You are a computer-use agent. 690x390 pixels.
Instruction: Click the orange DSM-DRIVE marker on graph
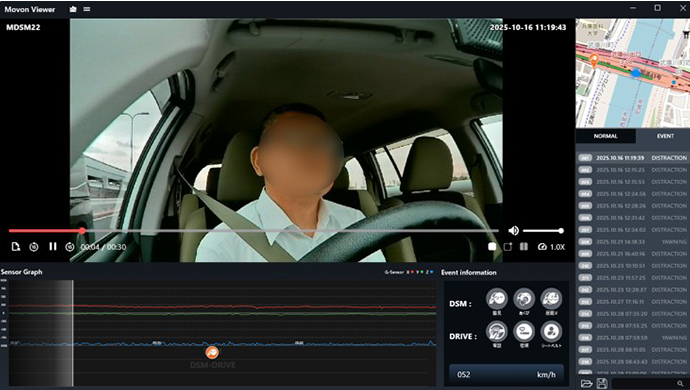click(x=212, y=352)
